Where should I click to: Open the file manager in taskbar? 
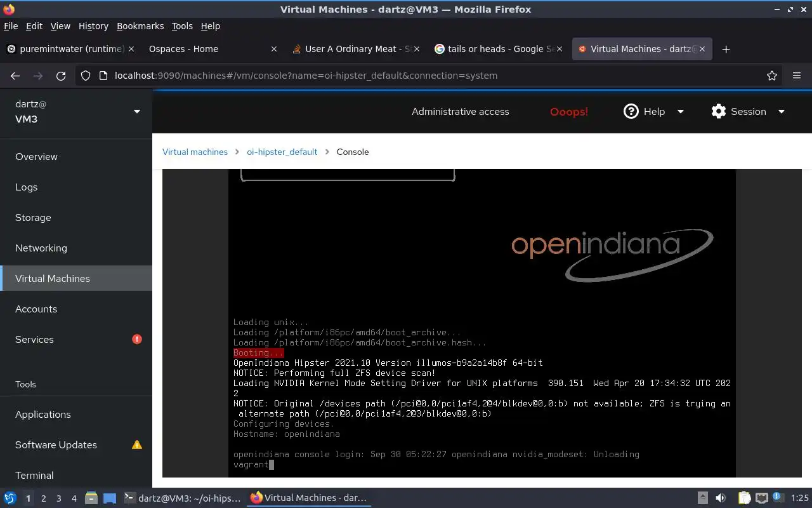click(x=91, y=498)
